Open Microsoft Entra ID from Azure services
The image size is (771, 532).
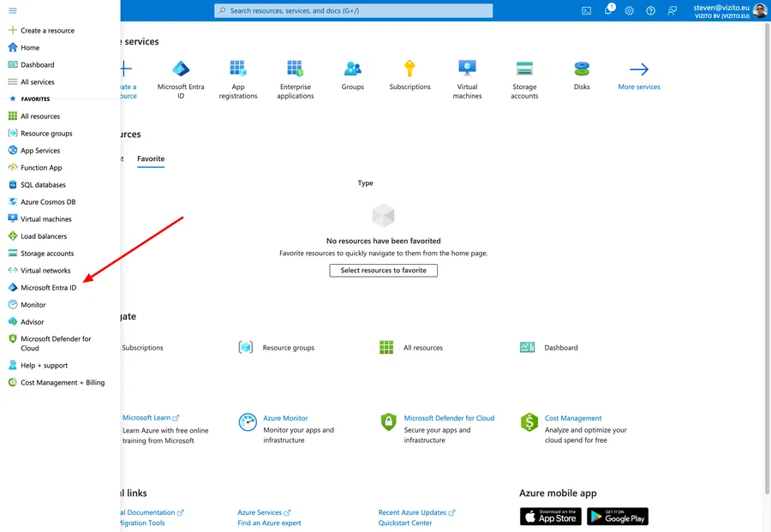click(x=180, y=75)
